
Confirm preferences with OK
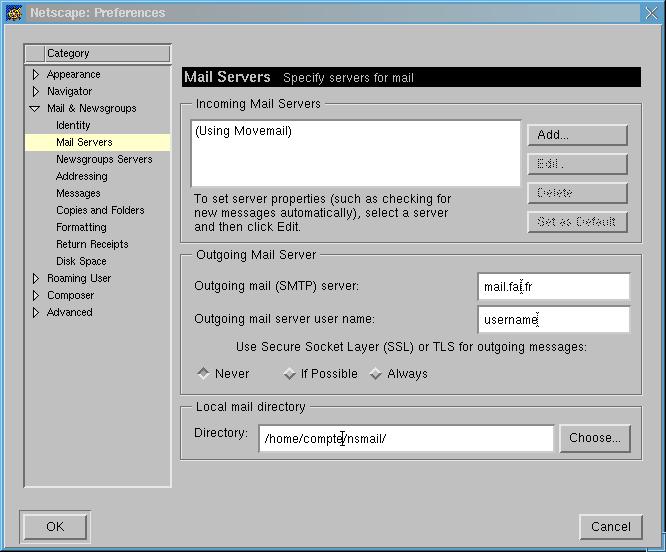(x=55, y=527)
